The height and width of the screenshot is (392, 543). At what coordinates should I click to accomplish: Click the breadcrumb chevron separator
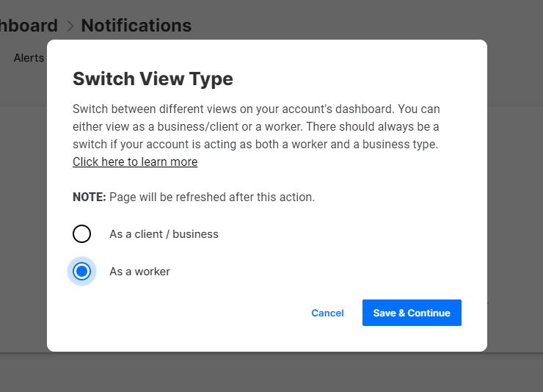tap(70, 26)
